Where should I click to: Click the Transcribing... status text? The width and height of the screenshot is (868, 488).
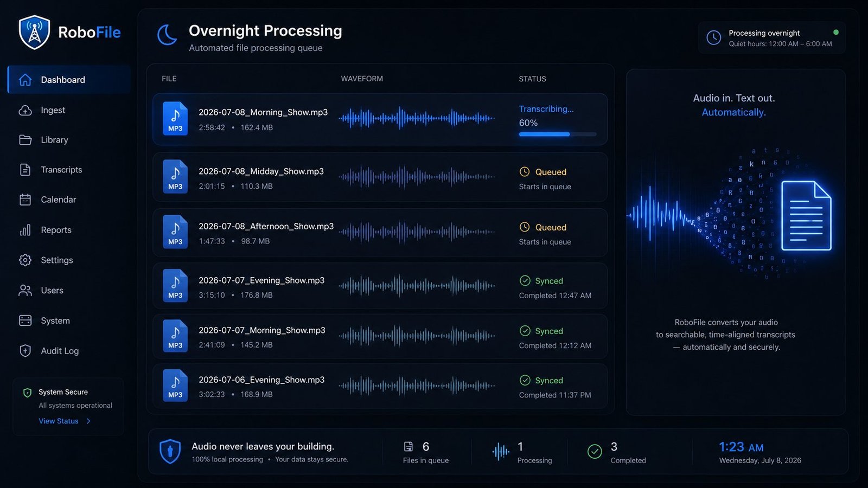[x=546, y=109]
